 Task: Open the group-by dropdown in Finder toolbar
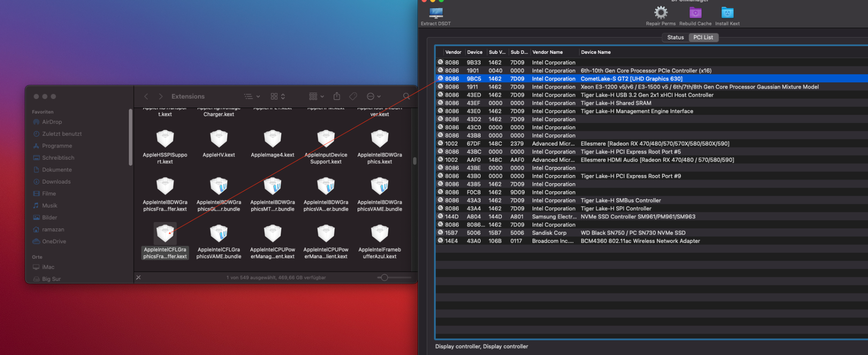[316, 96]
